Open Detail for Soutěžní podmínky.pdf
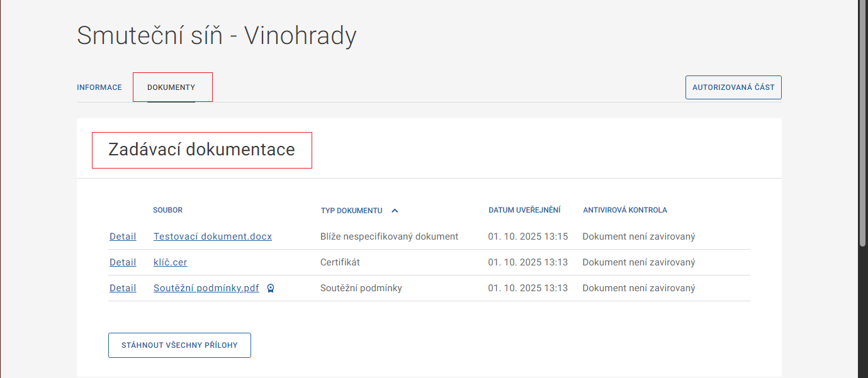Image resolution: width=868 pixels, height=378 pixels. [123, 288]
